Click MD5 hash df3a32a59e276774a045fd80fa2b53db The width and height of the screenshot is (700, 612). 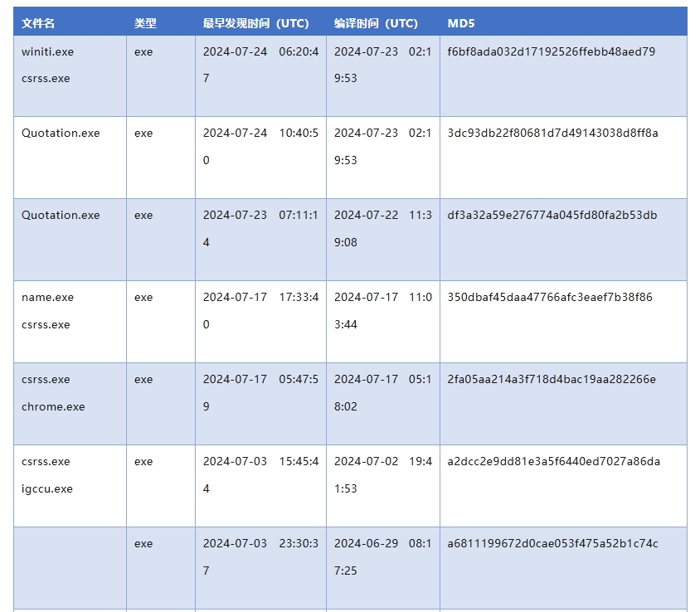coord(552,215)
